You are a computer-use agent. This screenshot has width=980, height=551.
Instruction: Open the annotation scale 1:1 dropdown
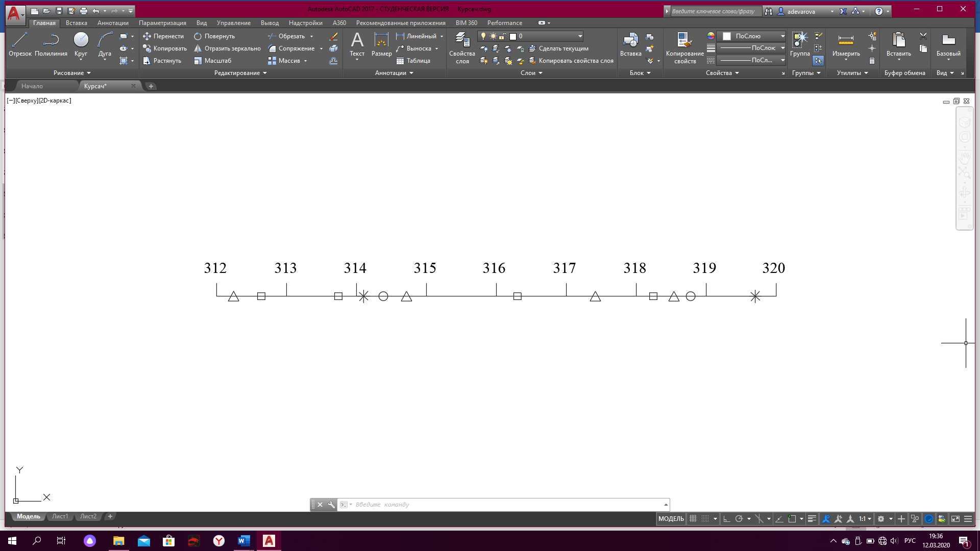tap(865, 519)
